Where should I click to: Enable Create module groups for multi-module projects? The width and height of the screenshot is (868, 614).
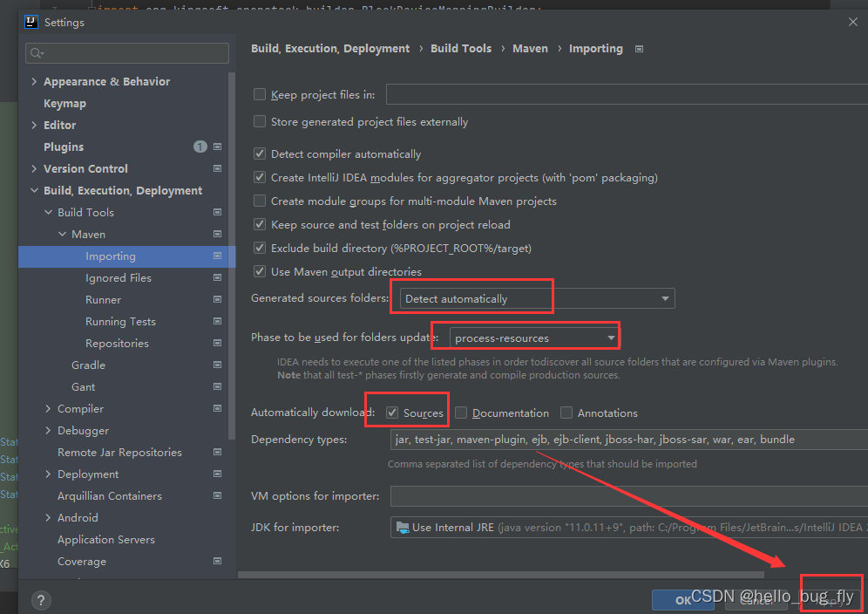260,201
